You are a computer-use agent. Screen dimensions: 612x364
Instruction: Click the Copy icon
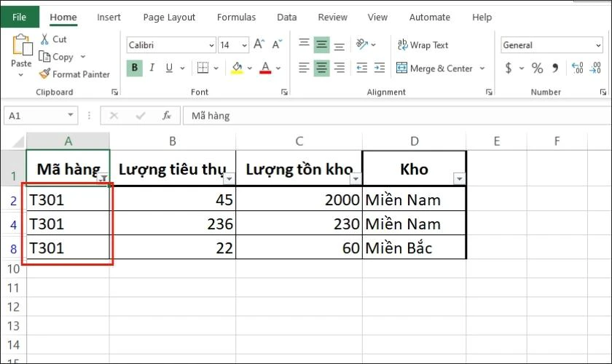(44, 57)
